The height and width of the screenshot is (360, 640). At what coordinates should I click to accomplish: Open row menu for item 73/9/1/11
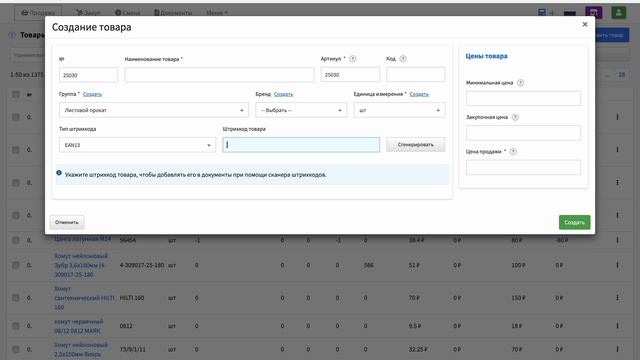[617, 349]
